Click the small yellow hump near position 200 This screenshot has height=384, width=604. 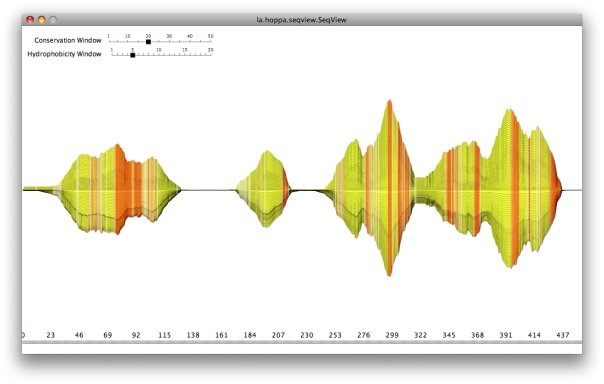tap(265, 189)
